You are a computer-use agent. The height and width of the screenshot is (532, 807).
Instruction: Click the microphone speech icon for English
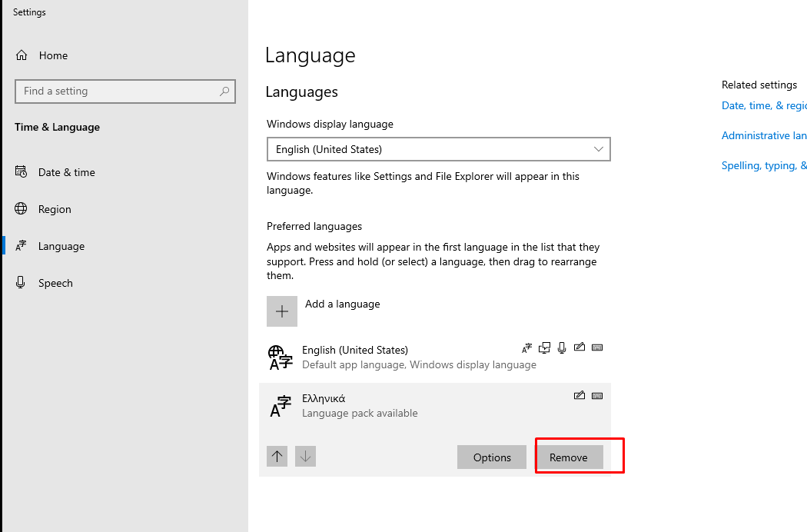[x=562, y=347]
